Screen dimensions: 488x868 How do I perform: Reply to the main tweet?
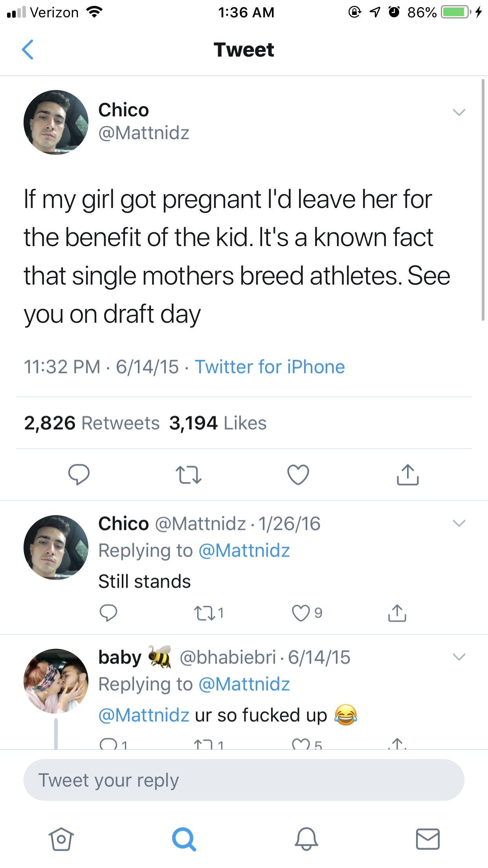coord(79,474)
